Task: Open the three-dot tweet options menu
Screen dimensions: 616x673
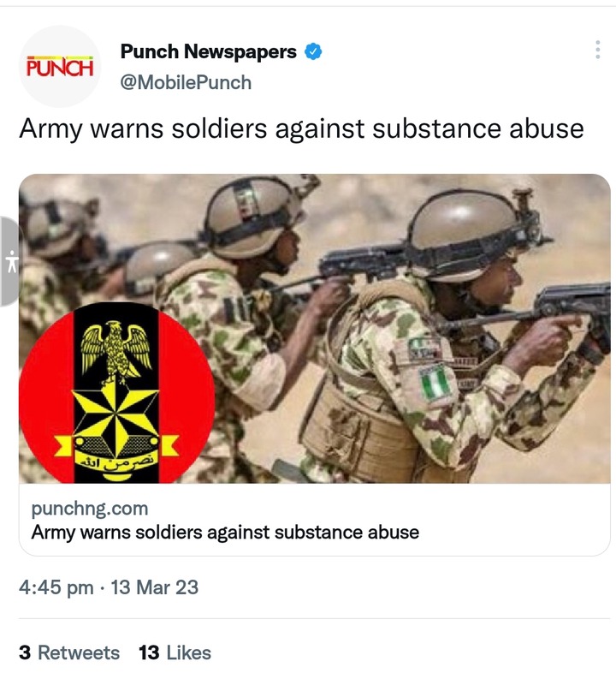Action: [597, 50]
